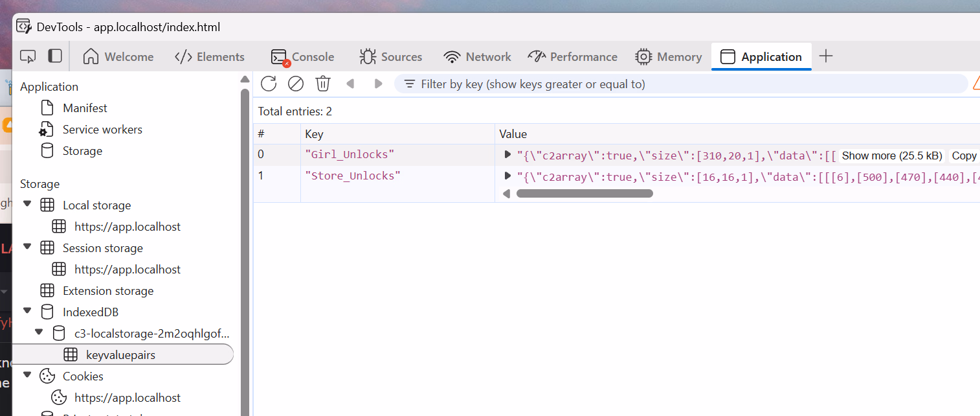Viewport: 980px width, 416px height.
Task: Click the Clear object store icon
Action: [296, 84]
